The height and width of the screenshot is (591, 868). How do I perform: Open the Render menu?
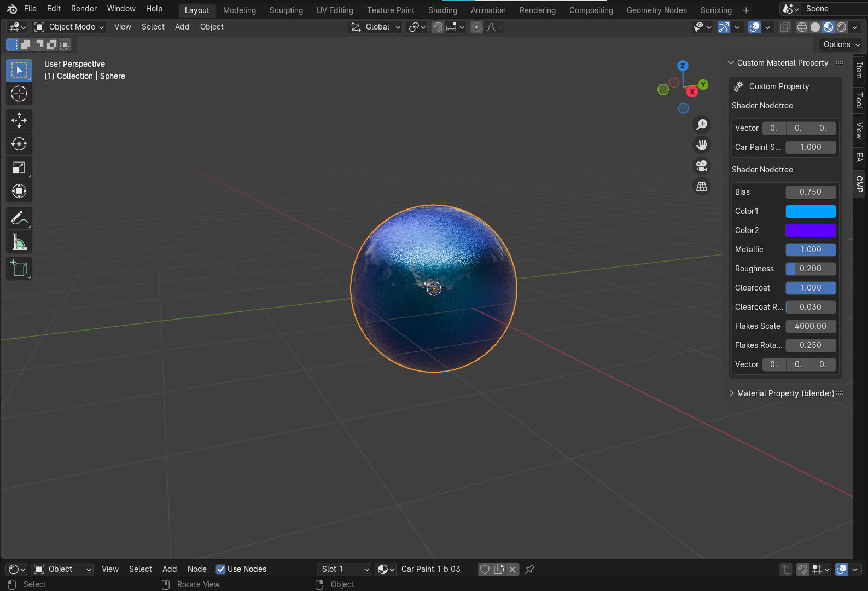pos(84,9)
